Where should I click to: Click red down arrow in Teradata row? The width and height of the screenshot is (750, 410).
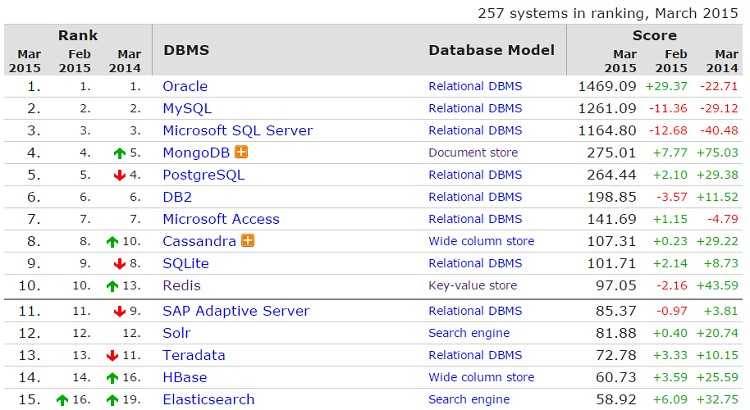coord(113,356)
